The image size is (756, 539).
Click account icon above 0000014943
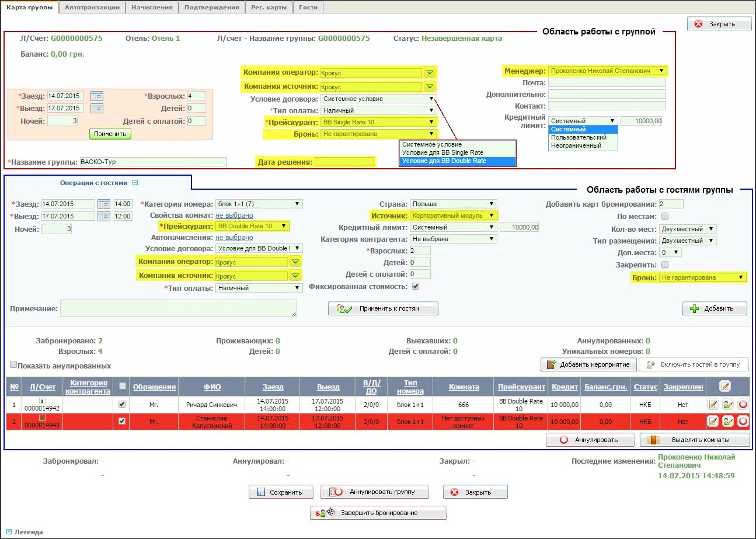tap(42, 418)
